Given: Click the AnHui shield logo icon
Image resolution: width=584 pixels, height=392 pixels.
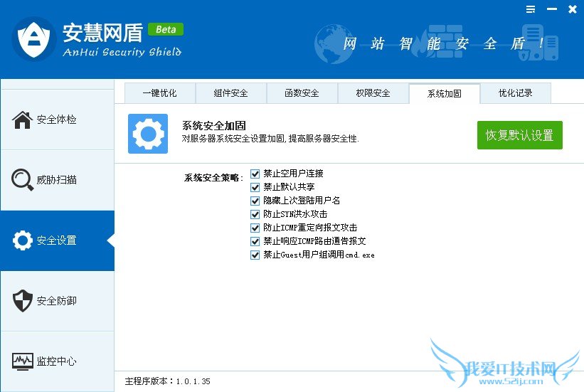Looking at the screenshot, I should click(x=34, y=38).
